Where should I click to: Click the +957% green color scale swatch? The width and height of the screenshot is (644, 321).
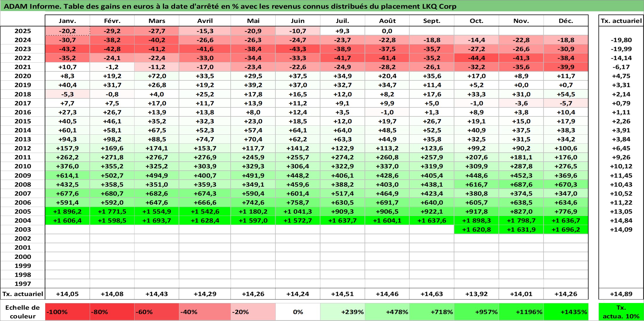click(x=476, y=312)
